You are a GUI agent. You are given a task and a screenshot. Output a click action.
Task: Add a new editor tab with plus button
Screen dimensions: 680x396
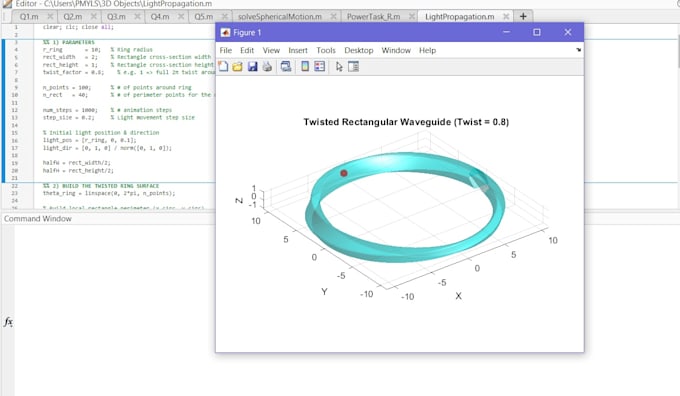523,16
